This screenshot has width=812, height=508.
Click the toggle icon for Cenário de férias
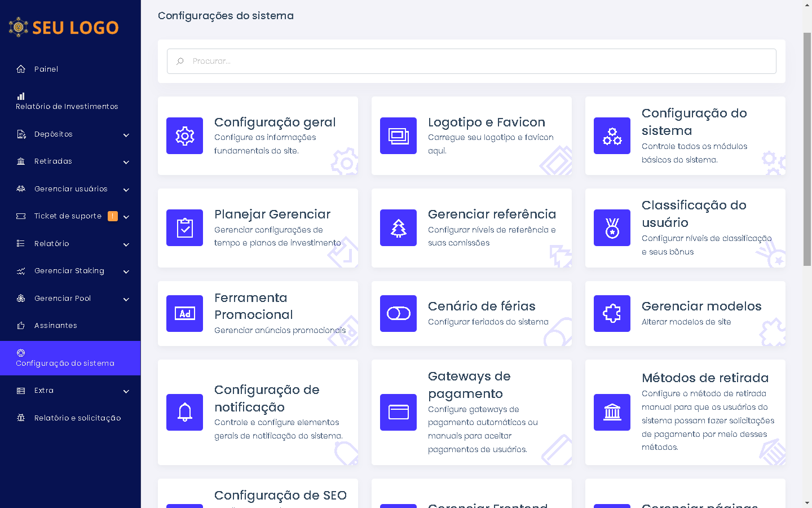(x=398, y=314)
